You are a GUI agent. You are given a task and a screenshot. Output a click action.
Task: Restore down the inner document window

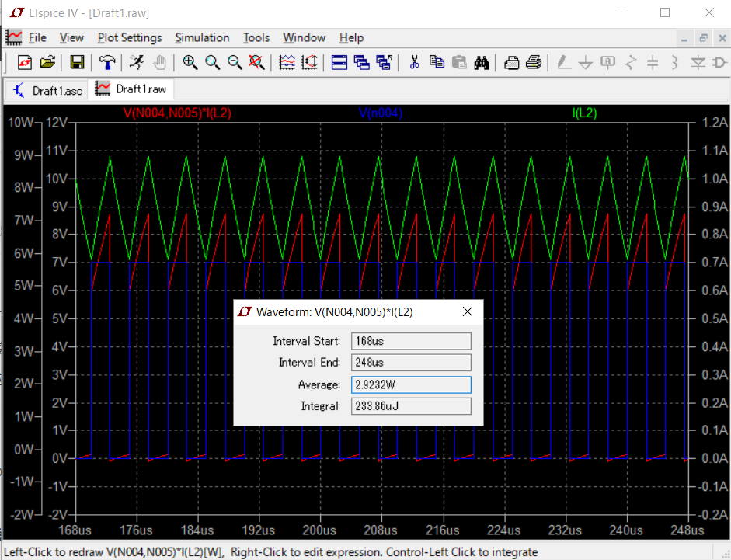click(x=703, y=38)
